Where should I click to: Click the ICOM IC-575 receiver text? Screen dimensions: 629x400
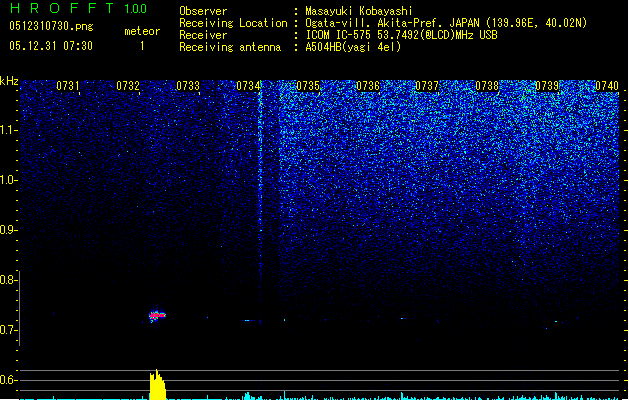click(x=401, y=35)
